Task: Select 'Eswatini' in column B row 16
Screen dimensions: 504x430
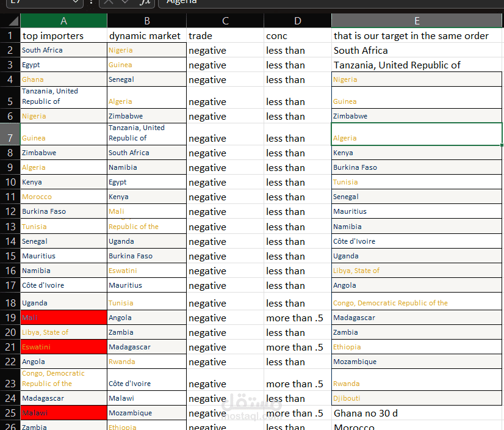Action: (x=147, y=271)
